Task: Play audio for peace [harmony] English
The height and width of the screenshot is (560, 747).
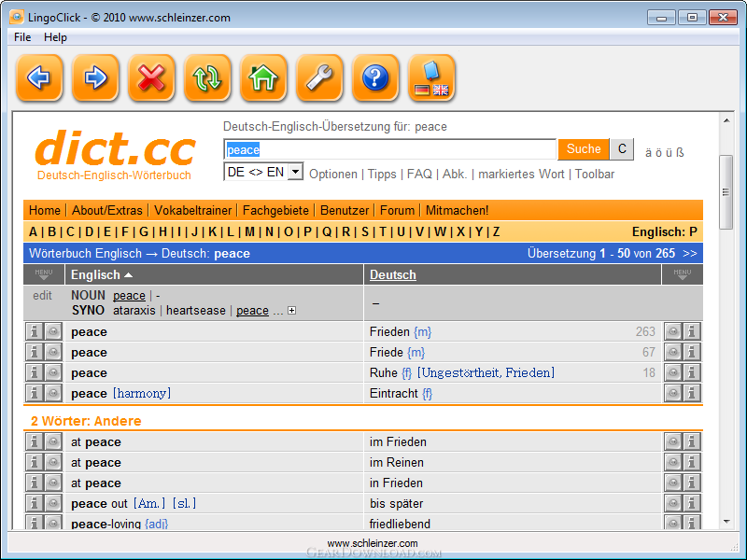Action: [53, 393]
